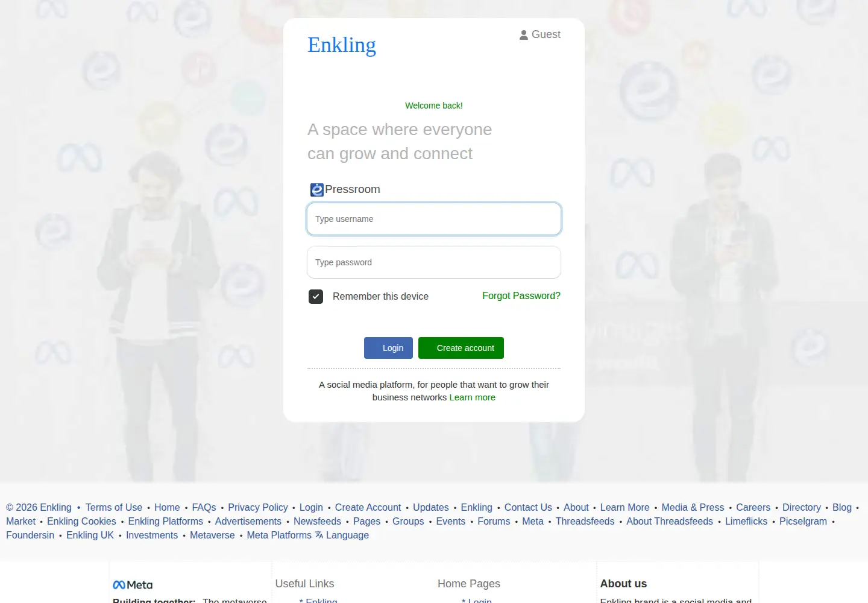868x603 pixels.
Task: Click the Meta logo in footer
Action: point(133,585)
